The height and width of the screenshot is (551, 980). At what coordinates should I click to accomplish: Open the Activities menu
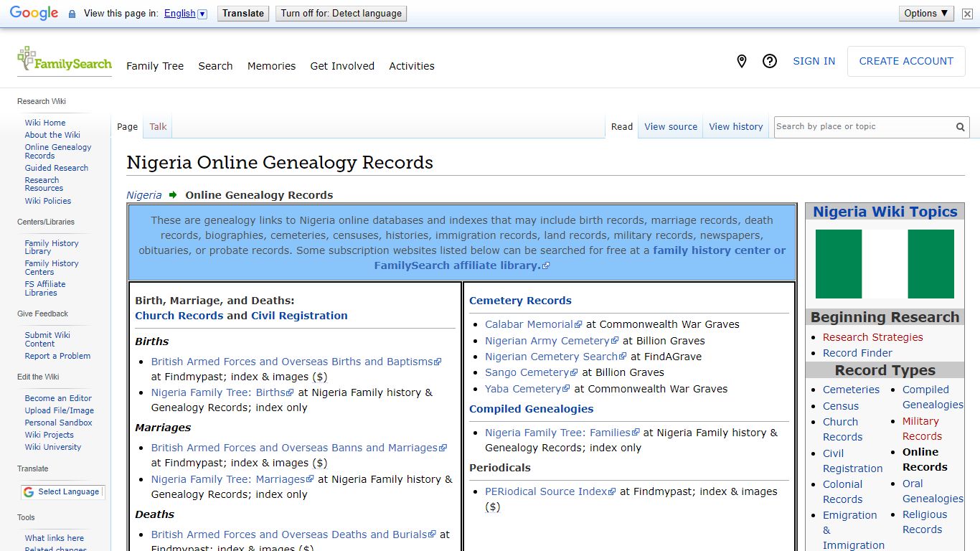(412, 66)
